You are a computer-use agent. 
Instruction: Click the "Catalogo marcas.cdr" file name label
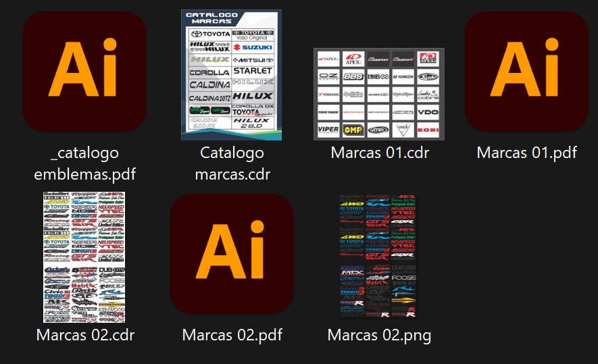pos(232,163)
